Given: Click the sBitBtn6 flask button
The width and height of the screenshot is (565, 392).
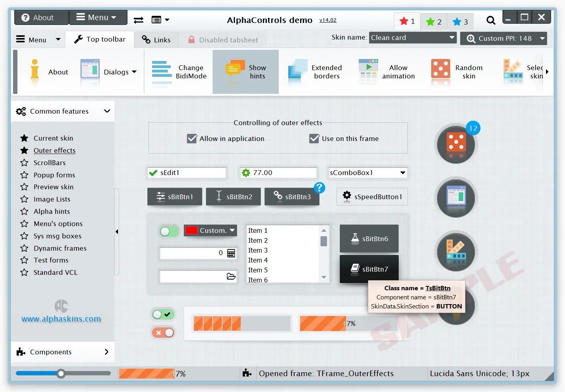Looking at the screenshot, I should coord(369,239).
